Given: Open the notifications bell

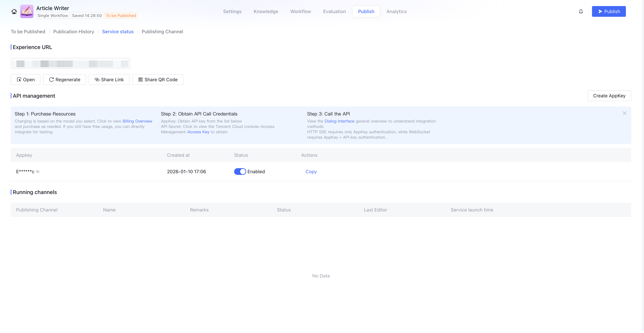Looking at the screenshot, I should [581, 12].
